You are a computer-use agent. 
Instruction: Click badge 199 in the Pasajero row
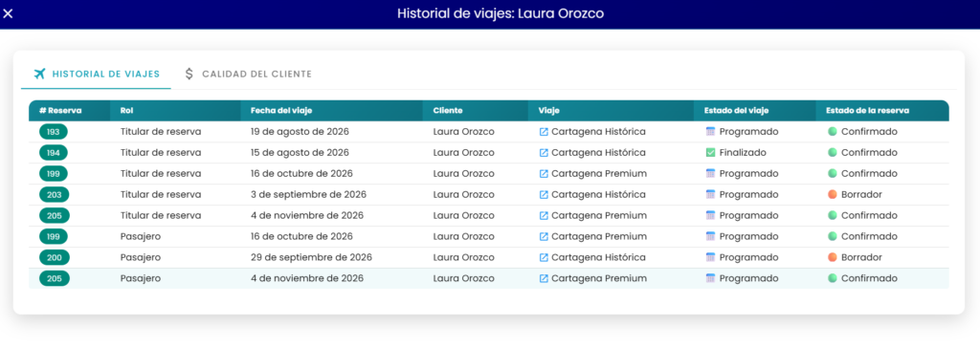[x=54, y=237]
